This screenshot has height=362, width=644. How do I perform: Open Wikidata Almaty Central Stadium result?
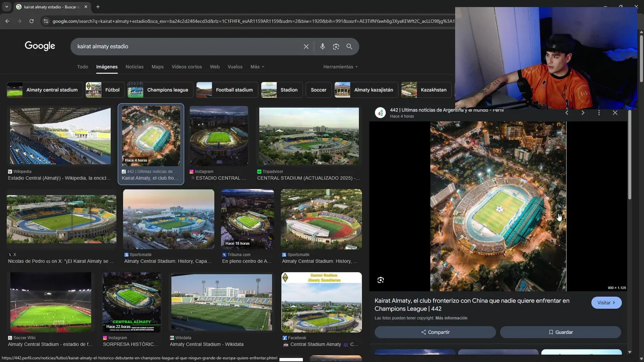tap(221, 302)
